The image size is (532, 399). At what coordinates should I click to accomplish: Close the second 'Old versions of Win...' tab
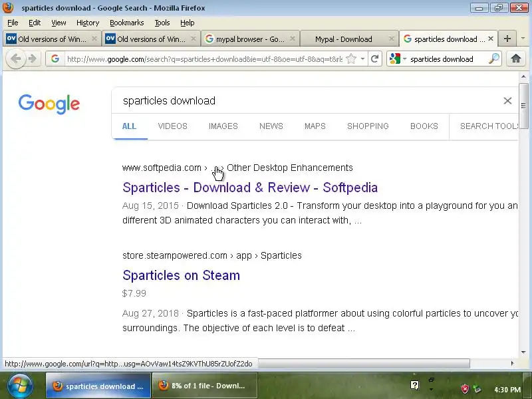tap(194, 39)
